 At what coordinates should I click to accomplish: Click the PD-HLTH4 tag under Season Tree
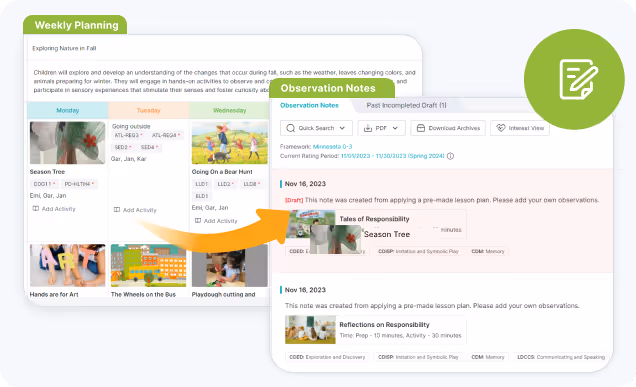pyautogui.click(x=79, y=184)
